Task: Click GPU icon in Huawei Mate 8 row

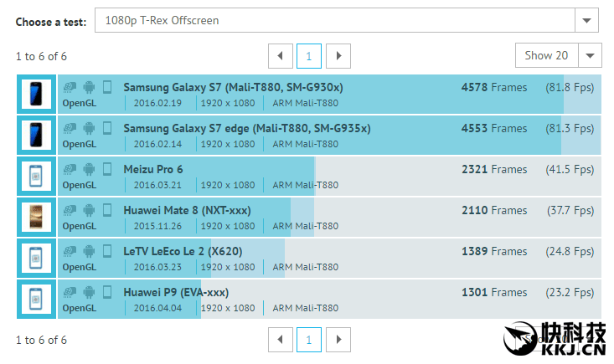Action: 70,210
